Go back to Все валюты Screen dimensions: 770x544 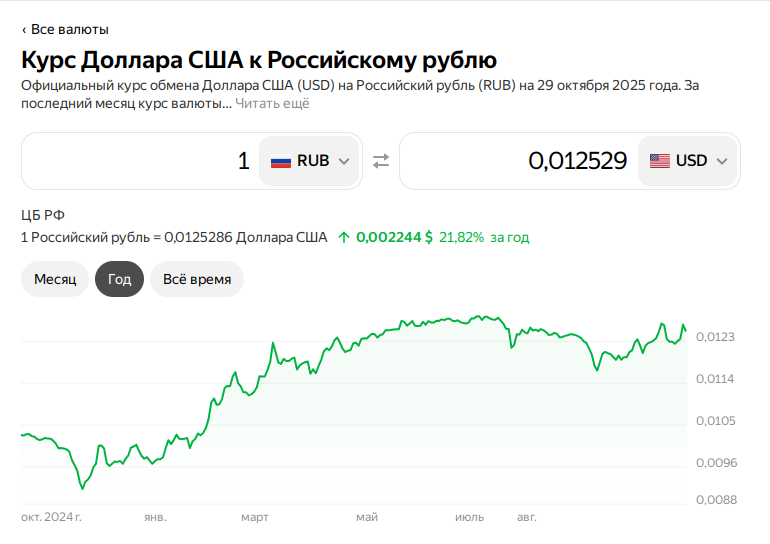pyautogui.click(x=65, y=29)
